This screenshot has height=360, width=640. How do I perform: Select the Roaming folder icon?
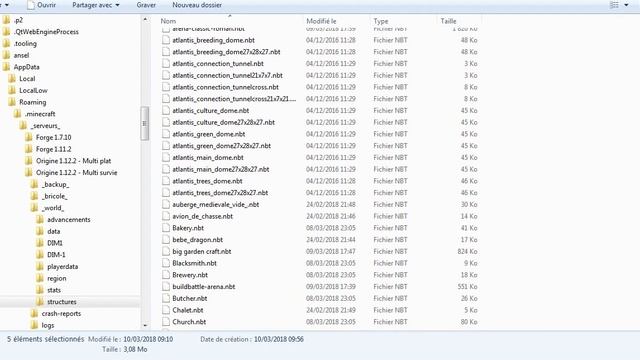[12, 102]
